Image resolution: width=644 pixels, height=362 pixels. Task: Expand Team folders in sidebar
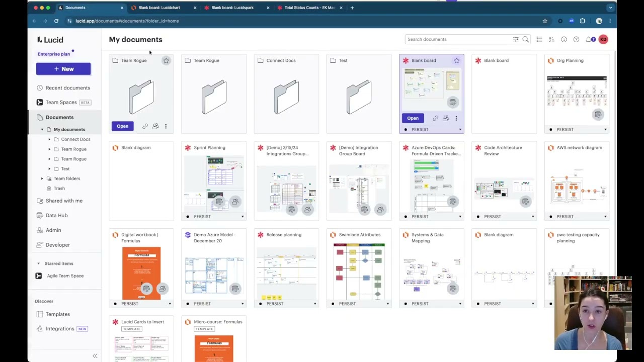pyautogui.click(x=42, y=178)
